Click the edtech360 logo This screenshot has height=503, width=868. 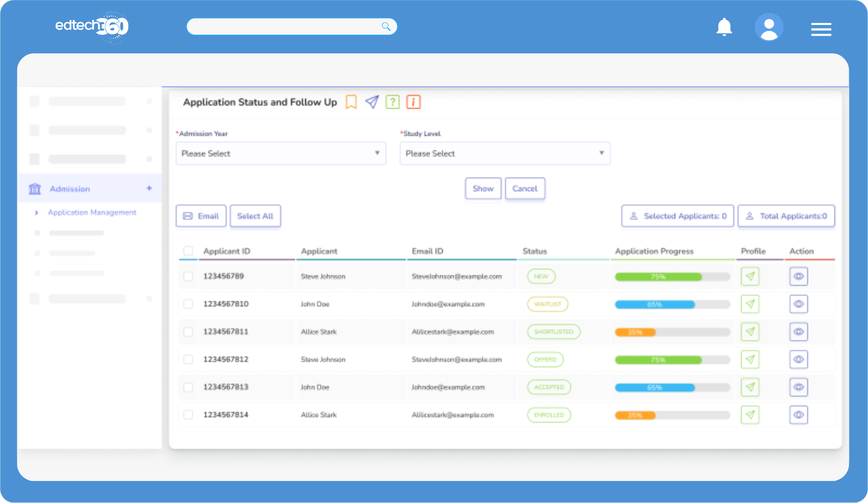tap(92, 26)
